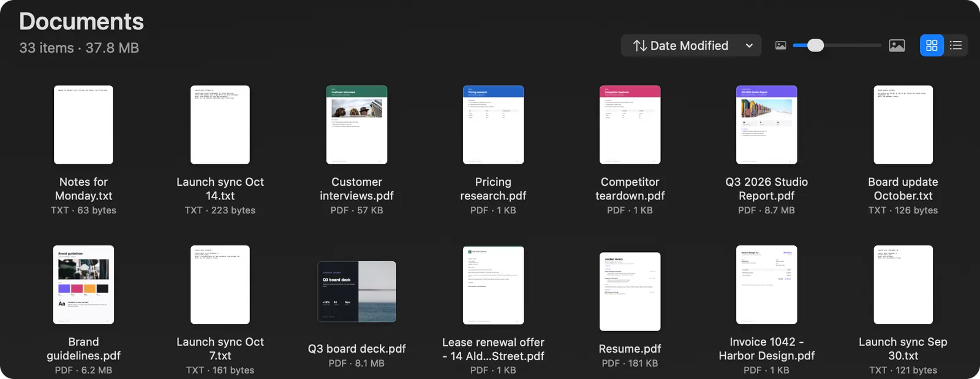Screen dimensions: 980x379
Task: Click the 'Resume.pdf' file name
Action: point(630,349)
